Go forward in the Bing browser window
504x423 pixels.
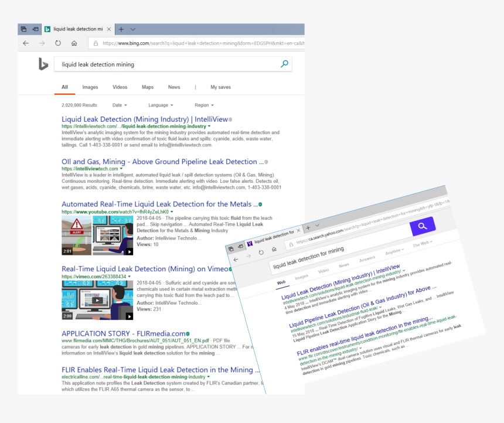(x=42, y=43)
